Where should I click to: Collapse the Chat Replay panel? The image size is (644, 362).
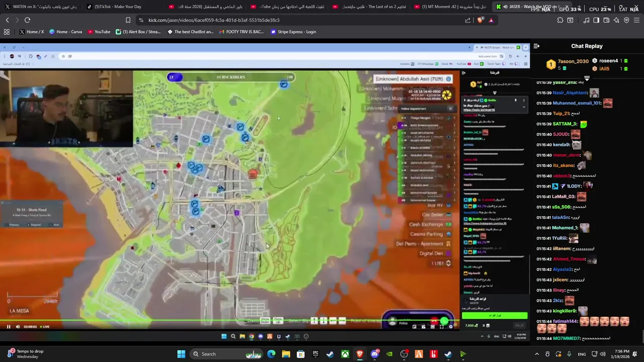coord(536,46)
